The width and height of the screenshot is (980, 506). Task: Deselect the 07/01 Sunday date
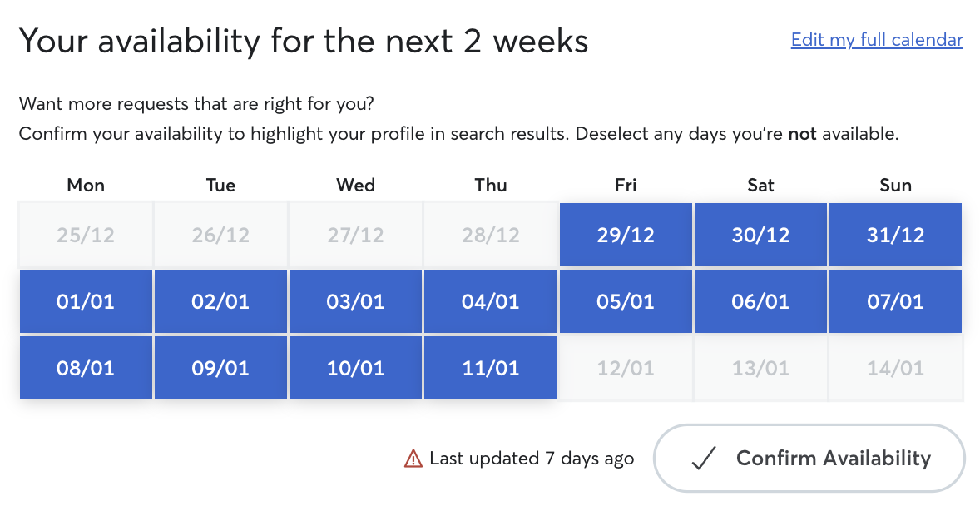[896, 301]
